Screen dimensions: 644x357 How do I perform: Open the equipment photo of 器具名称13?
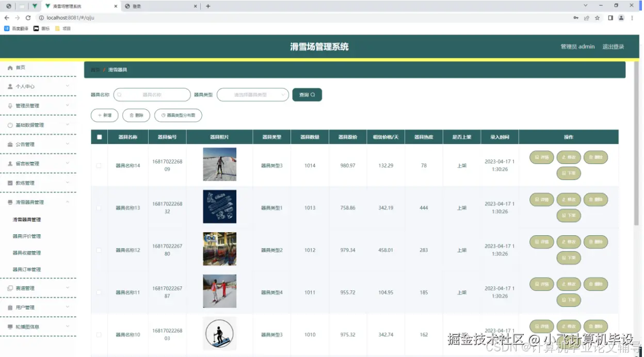tap(220, 207)
